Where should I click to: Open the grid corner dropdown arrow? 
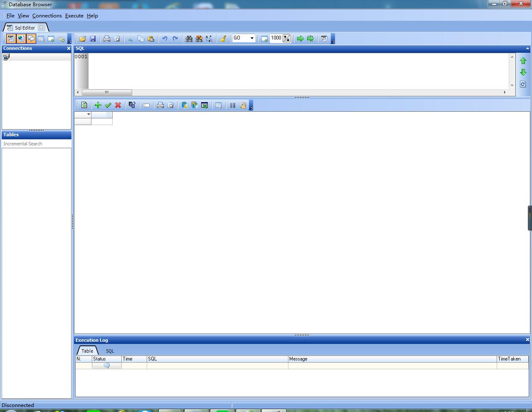(89, 114)
